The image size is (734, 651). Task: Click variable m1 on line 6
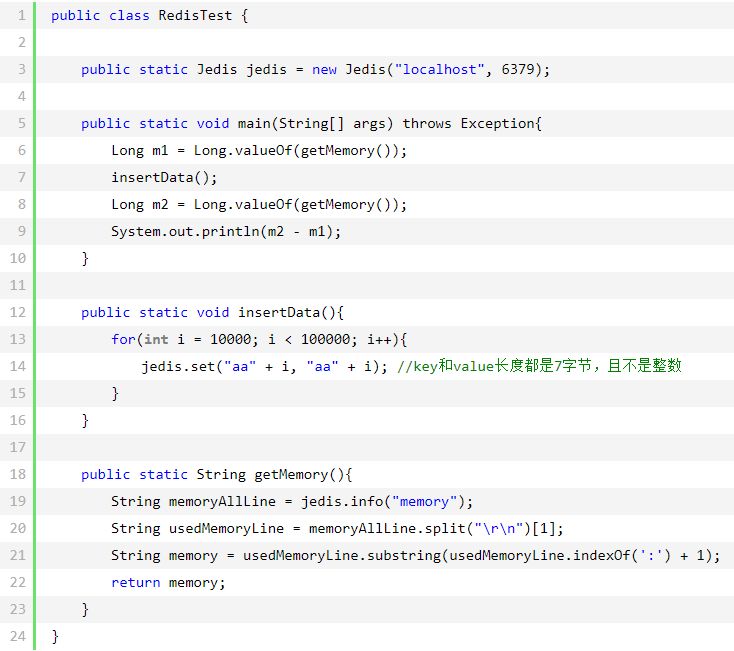[x=160, y=150]
